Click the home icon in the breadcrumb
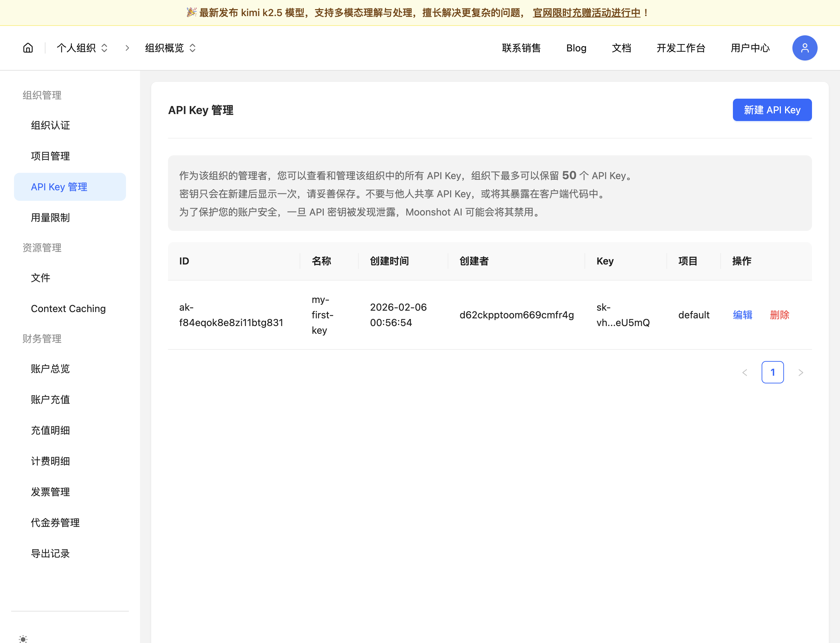The height and width of the screenshot is (643, 840). point(28,48)
